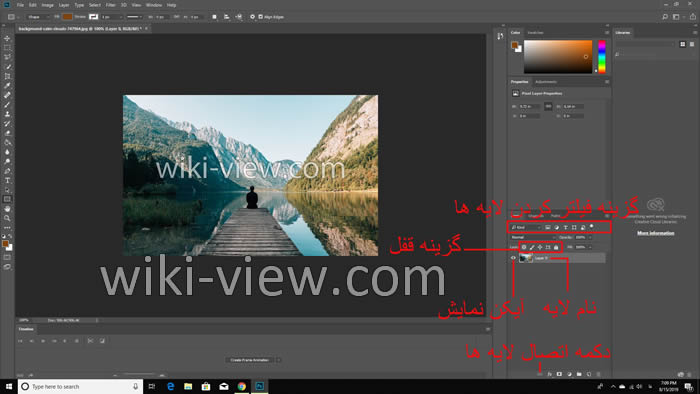Open the blend mode Normal dropdown

[533, 237]
